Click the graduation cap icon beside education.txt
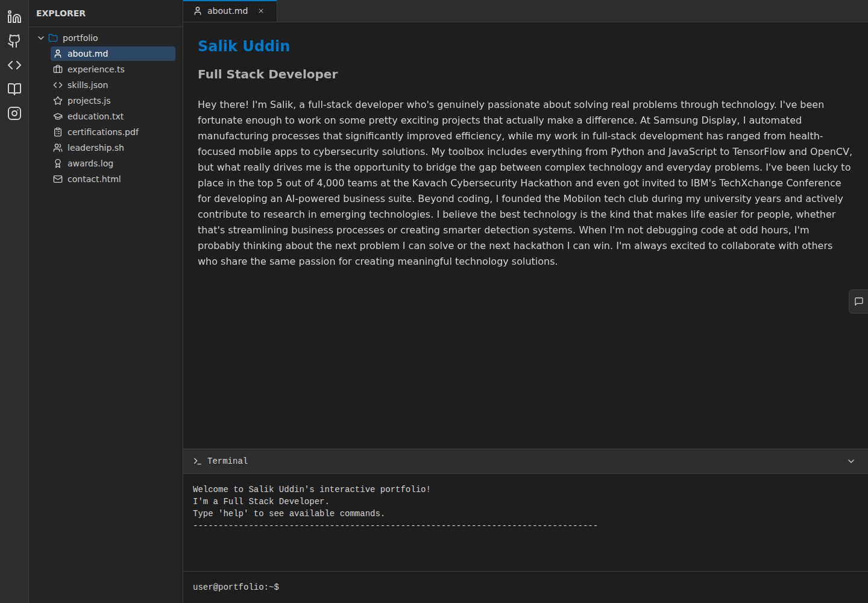Viewport: 868px width, 603px height. (58, 116)
